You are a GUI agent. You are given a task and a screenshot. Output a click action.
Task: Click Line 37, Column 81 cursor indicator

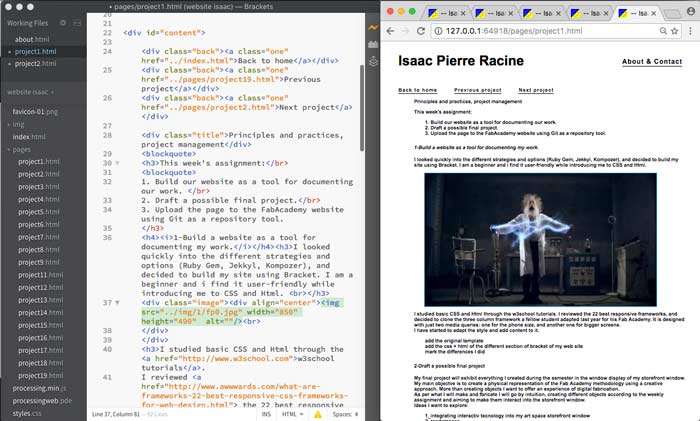coord(116,414)
